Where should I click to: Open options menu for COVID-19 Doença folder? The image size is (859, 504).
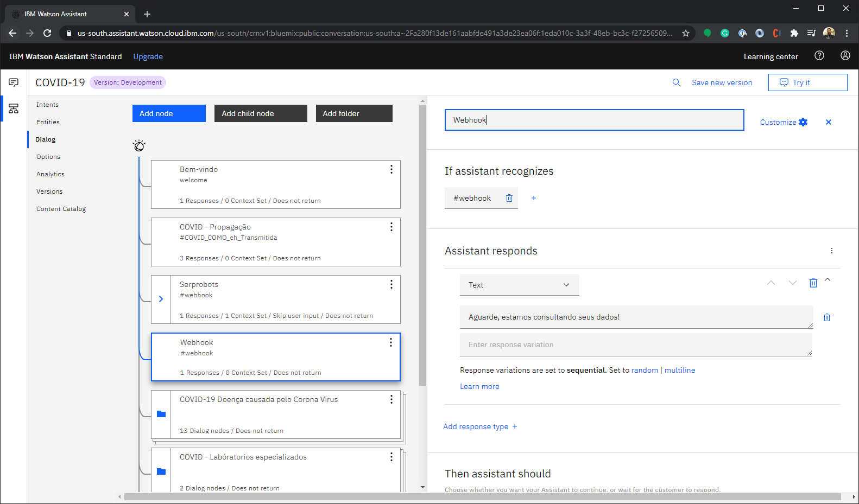pos(391,399)
